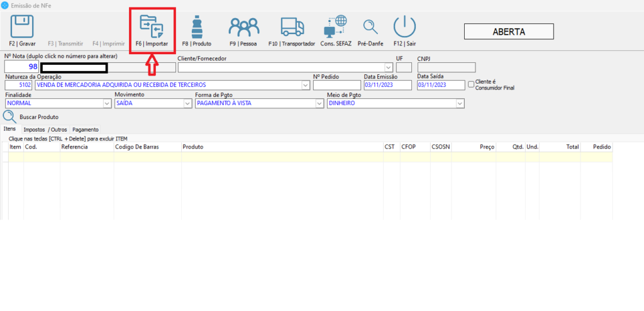The image size is (644, 311).
Task: Click the F8 Produto bottle icon
Action: 196,27
